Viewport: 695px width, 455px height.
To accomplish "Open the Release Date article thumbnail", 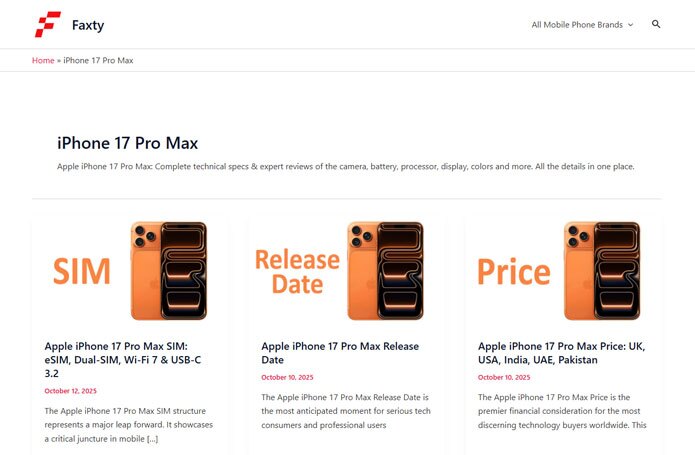I will (x=346, y=271).
